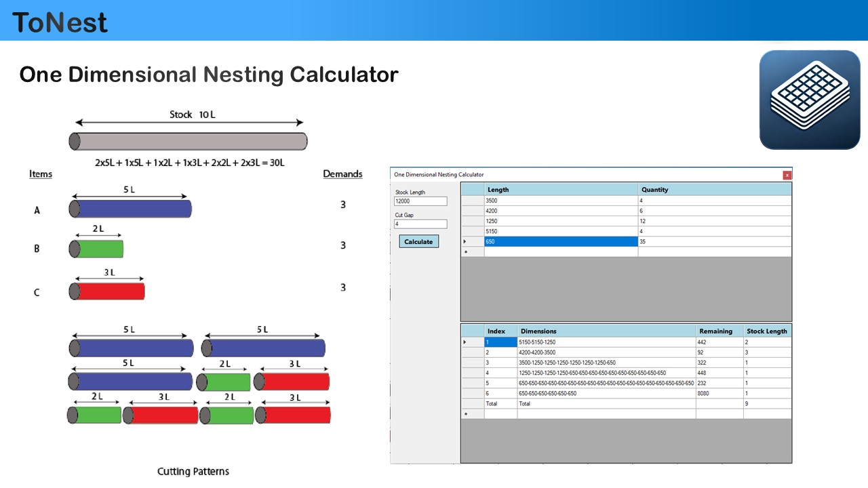Image resolution: width=868 pixels, height=488 pixels.
Task: Select quantity 6 in the 4200 row
Action: [x=715, y=211]
